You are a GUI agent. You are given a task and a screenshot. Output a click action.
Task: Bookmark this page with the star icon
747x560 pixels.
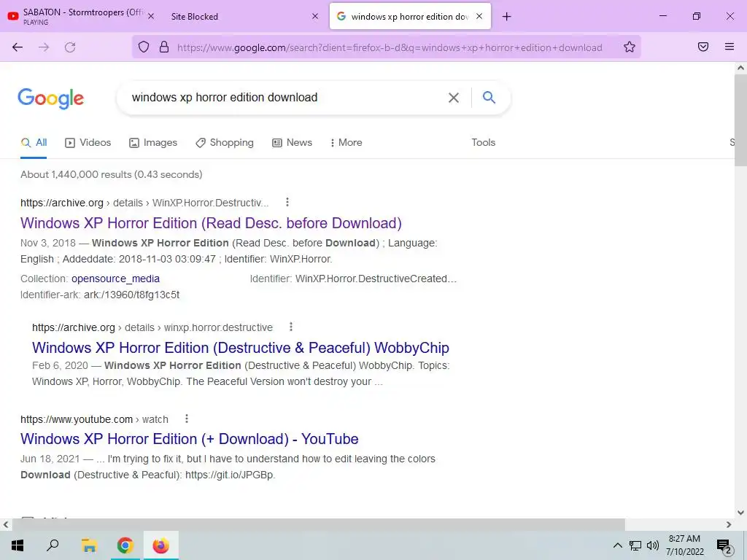click(x=630, y=47)
